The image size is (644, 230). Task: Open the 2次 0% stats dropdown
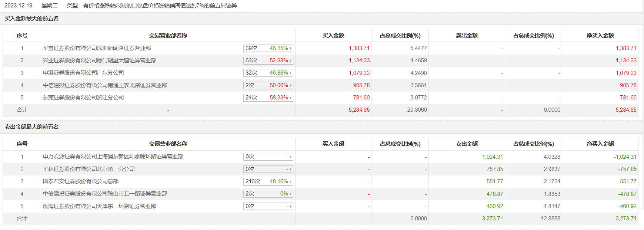tap(268, 194)
